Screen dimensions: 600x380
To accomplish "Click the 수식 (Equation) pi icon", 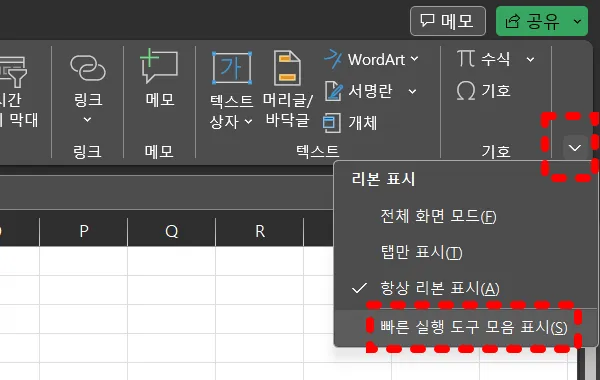I will pos(466,59).
